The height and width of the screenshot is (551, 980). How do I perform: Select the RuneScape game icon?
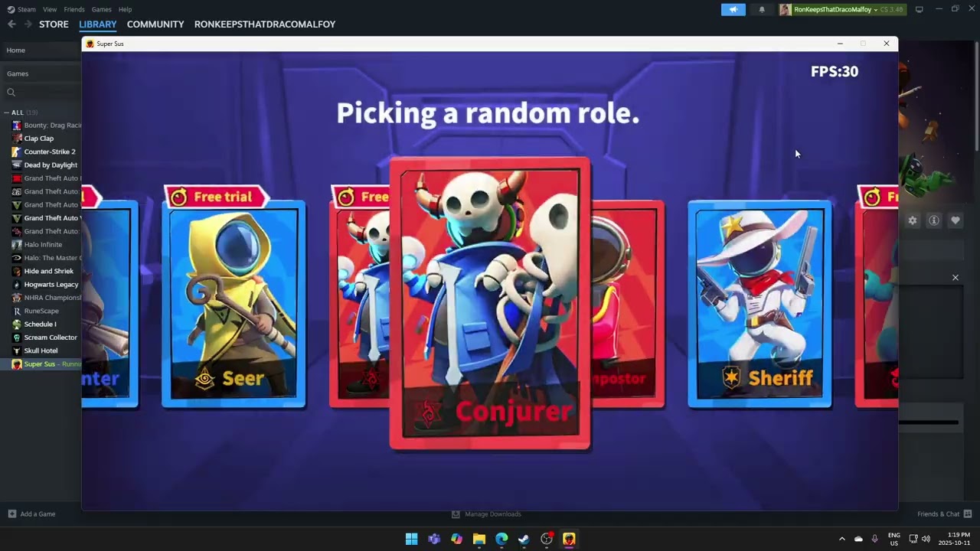[x=17, y=311]
